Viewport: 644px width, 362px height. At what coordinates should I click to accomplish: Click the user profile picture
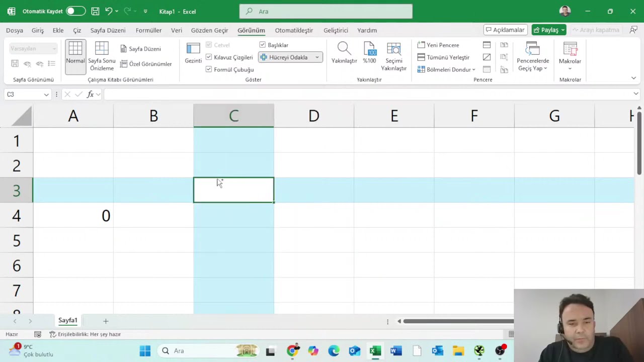point(565,11)
